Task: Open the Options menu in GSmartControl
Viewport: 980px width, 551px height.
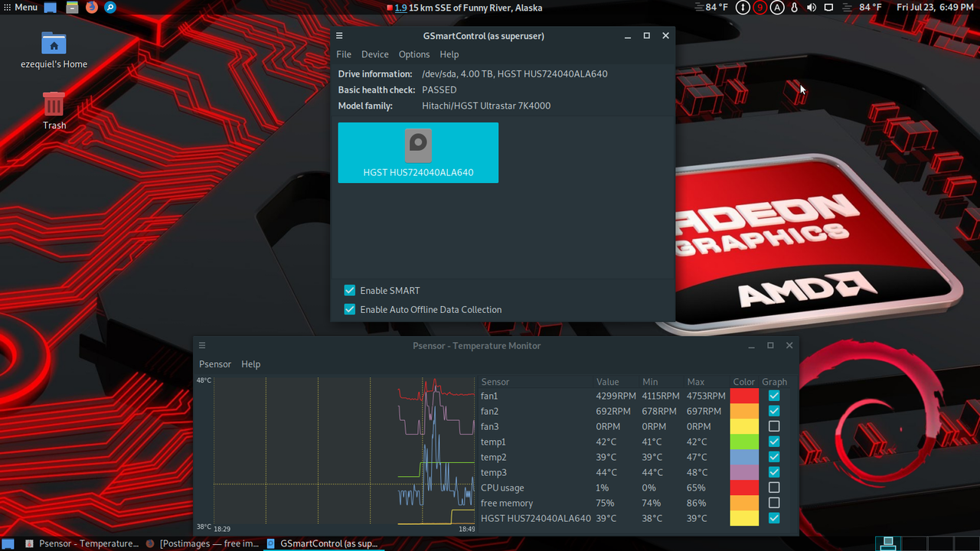Action: [x=414, y=54]
